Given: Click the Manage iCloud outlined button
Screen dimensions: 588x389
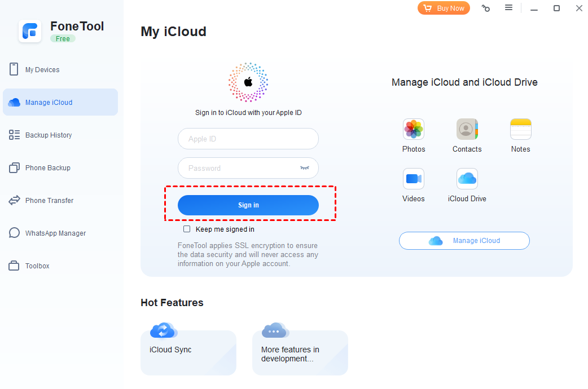Looking at the screenshot, I should [464, 241].
